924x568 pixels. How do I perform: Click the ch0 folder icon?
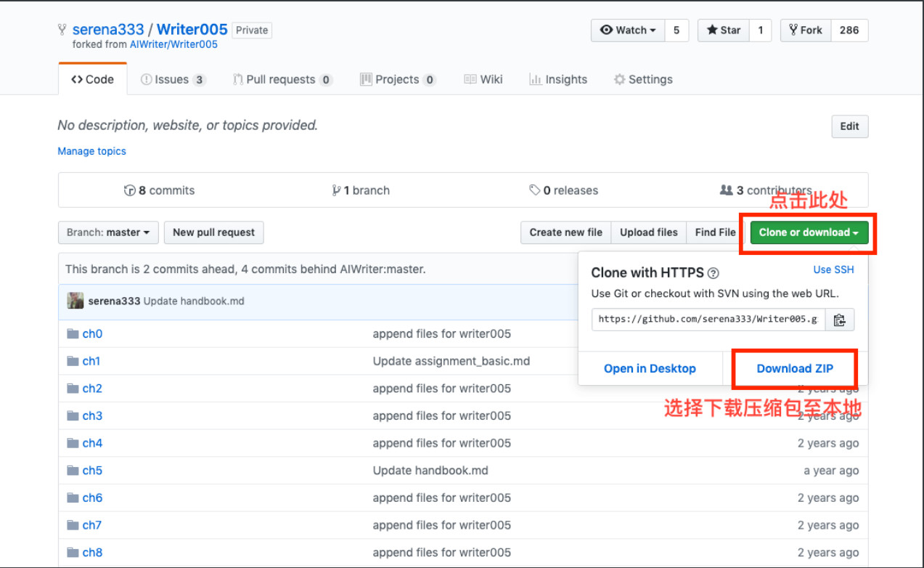73,333
